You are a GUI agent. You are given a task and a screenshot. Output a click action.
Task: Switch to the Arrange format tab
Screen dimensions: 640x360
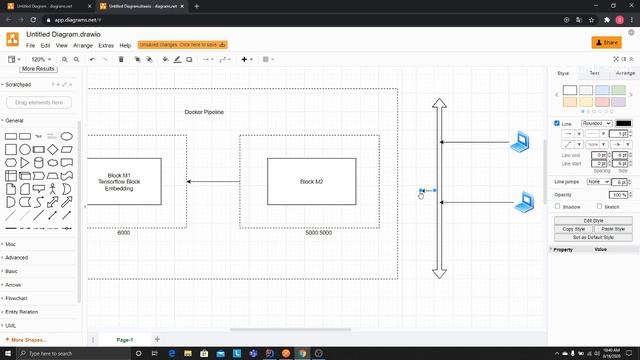coord(625,73)
